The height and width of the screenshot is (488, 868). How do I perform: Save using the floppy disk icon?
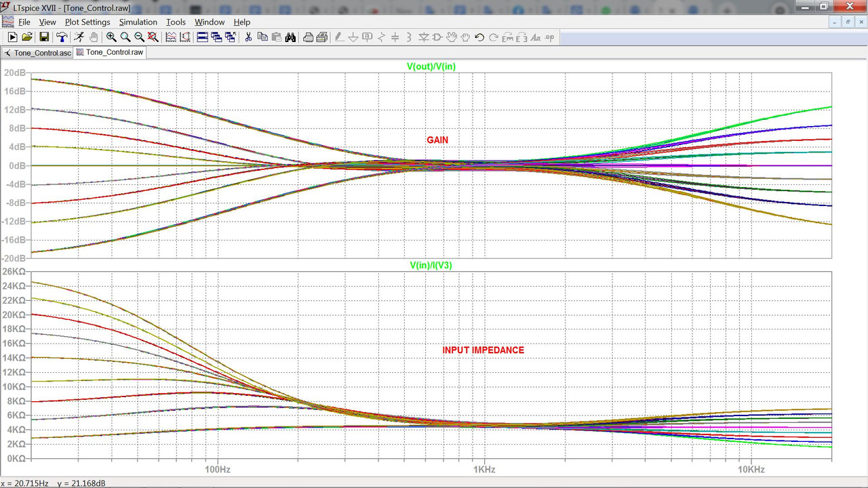pos(44,37)
